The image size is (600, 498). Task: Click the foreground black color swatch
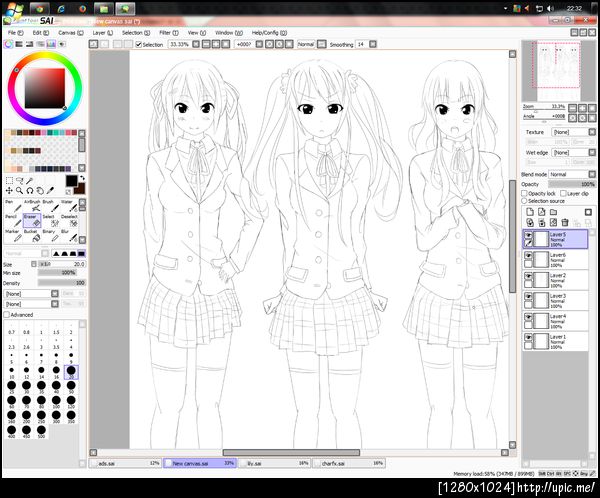(72, 181)
